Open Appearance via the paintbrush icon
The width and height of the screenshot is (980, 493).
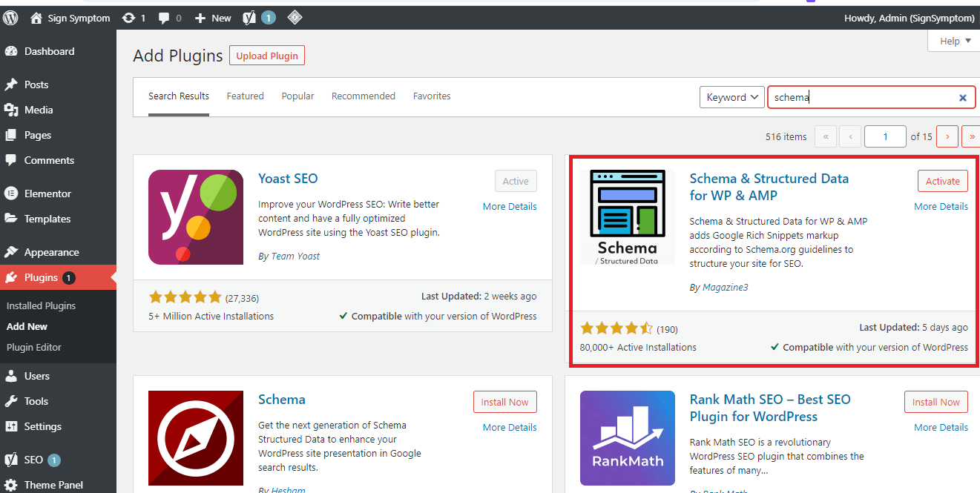point(11,252)
